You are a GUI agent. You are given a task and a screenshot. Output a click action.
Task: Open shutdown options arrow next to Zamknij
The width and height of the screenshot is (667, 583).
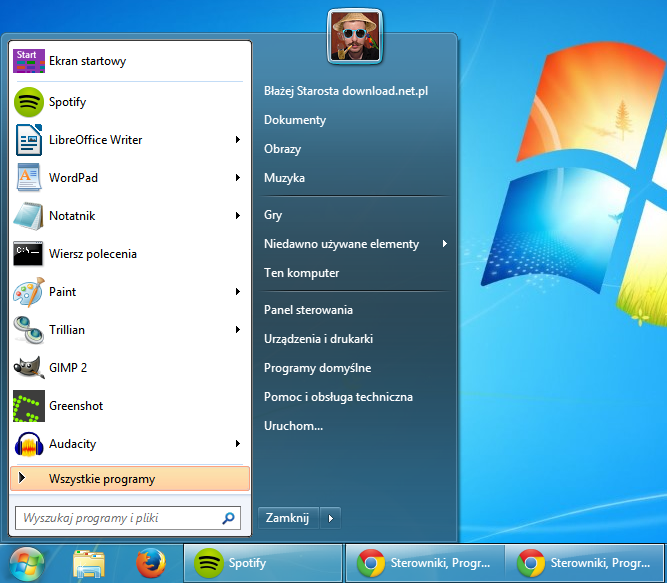(x=331, y=518)
